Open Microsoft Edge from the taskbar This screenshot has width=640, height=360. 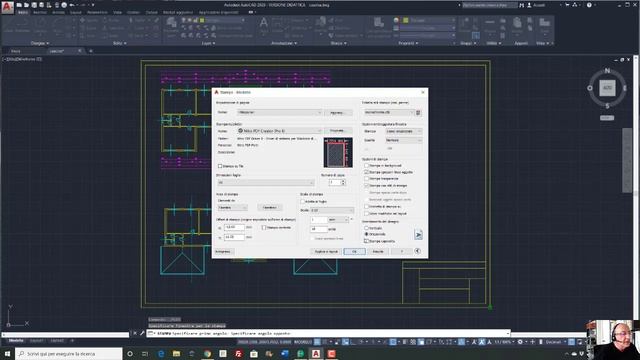pyautogui.click(x=161, y=353)
